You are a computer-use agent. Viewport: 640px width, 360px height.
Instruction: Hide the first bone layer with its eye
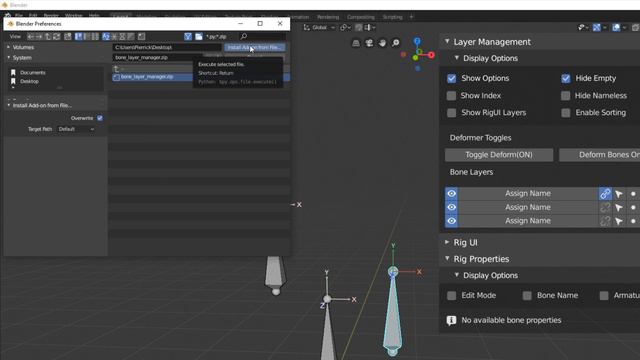(451, 193)
